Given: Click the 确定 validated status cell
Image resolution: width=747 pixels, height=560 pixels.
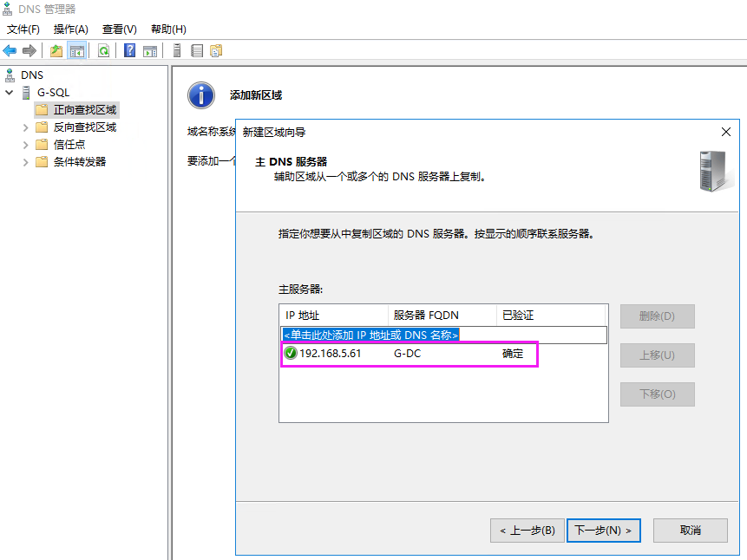Looking at the screenshot, I should [513, 354].
